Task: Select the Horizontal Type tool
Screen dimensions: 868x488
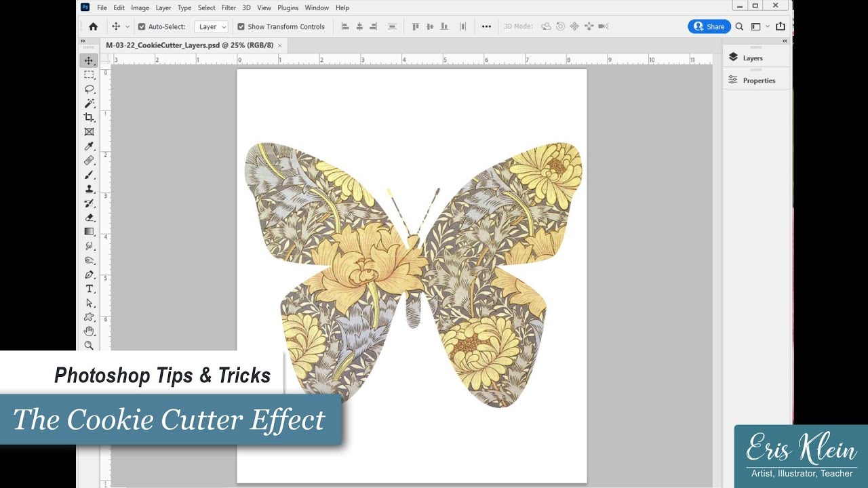Action: click(89, 289)
